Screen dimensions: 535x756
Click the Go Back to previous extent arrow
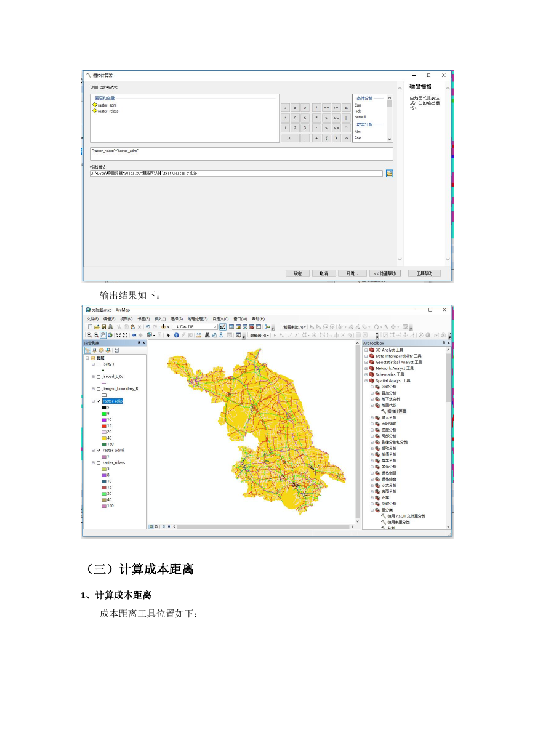coord(134,336)
